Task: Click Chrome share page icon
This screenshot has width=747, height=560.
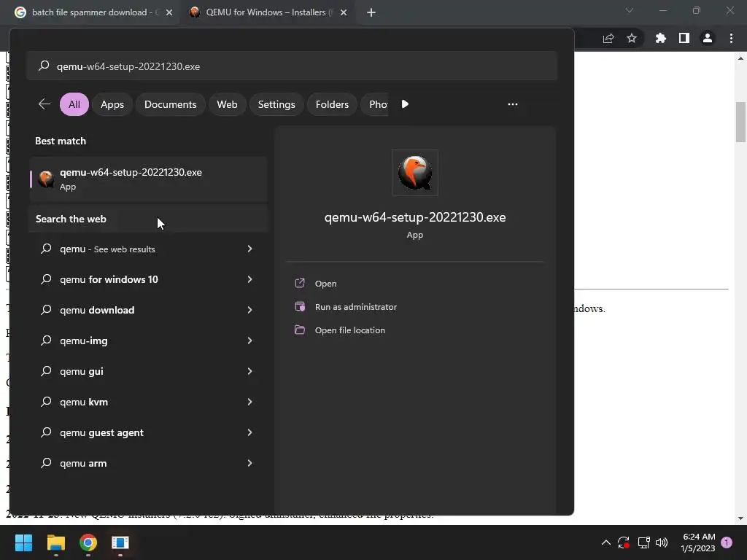Action: pyautogui.click(x=608, y=39)
